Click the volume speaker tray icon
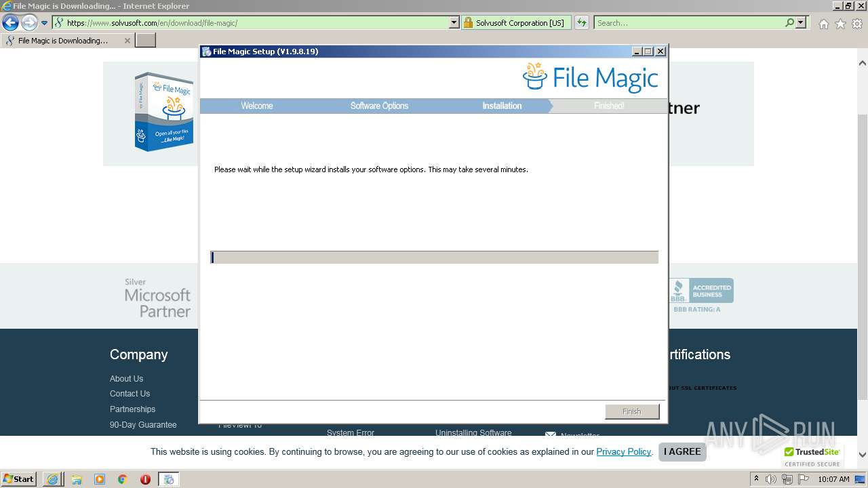868x488 pixels. 771,479
